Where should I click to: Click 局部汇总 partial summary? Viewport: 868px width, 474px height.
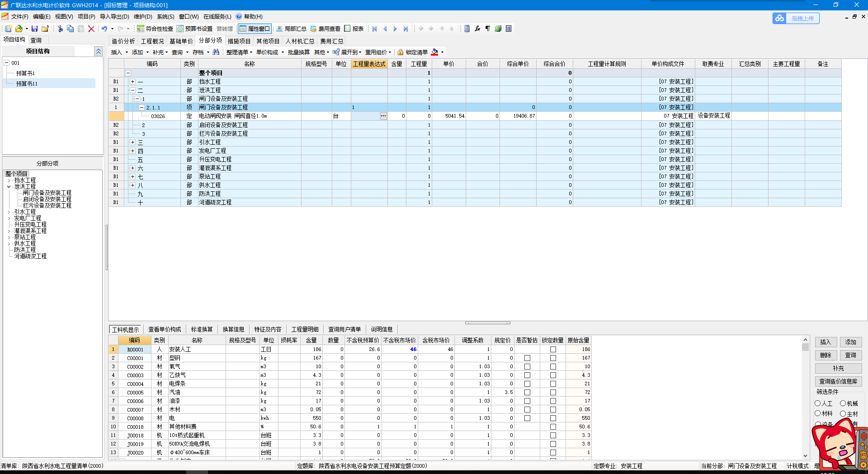coord(291,28)
